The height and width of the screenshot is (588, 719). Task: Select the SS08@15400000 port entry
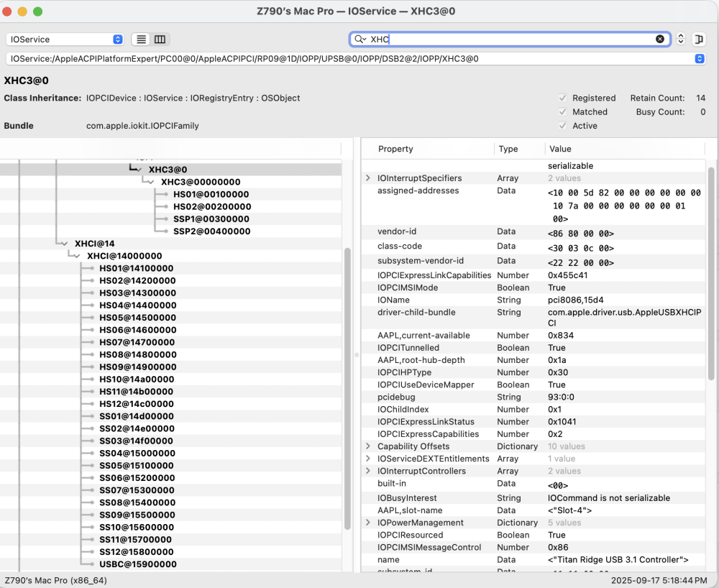pos(137,502)
